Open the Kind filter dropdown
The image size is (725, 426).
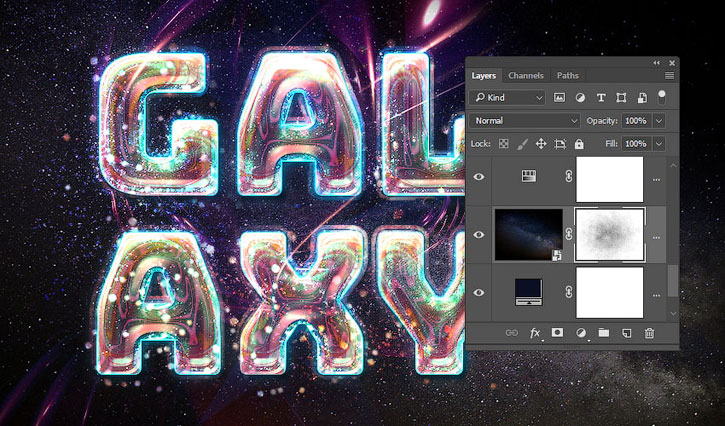[507, 98]
